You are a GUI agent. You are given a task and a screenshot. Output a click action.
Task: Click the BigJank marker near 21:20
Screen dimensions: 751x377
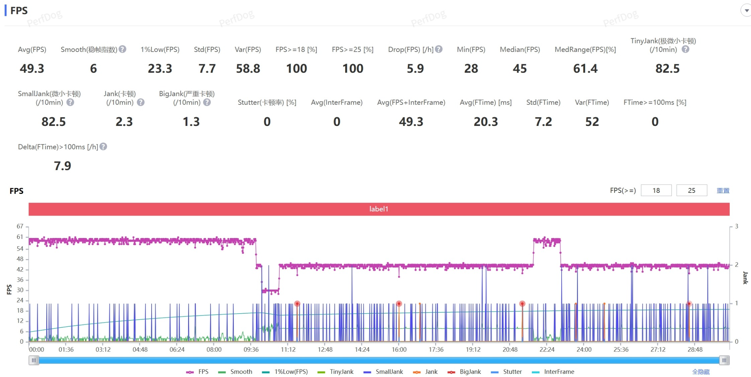pyautogui.click(x=522, y=304)
